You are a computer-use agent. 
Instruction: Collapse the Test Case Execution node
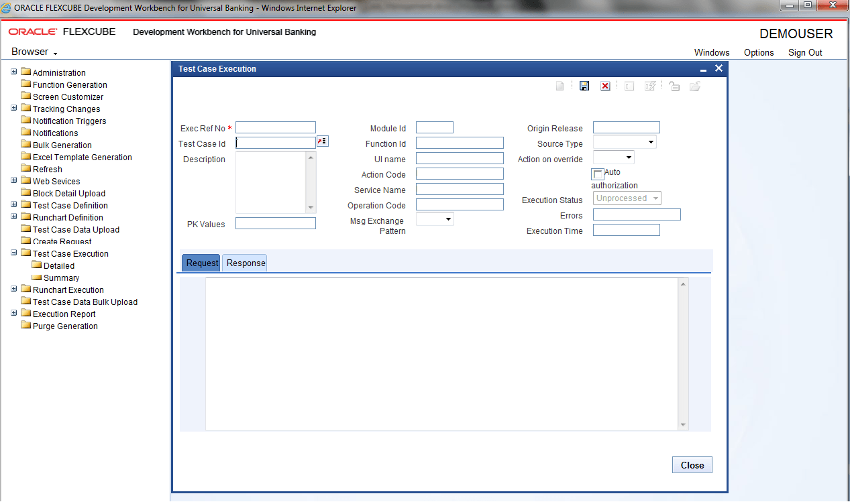tap(14, 253)
